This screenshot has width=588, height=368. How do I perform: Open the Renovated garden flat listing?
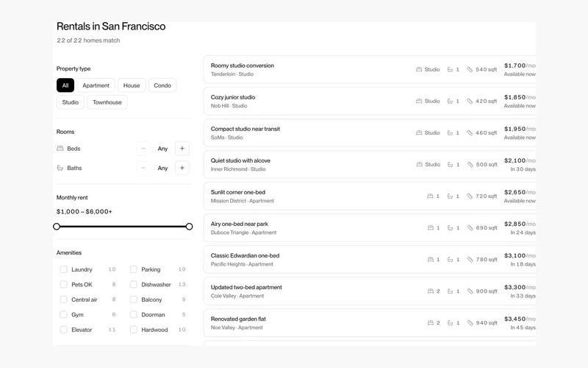click(370, 323)
